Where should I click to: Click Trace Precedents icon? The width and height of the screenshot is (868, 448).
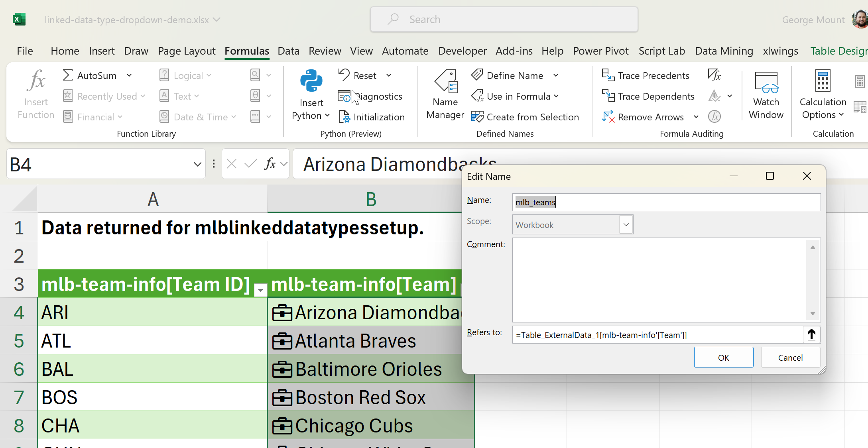(x=608, y=75)
